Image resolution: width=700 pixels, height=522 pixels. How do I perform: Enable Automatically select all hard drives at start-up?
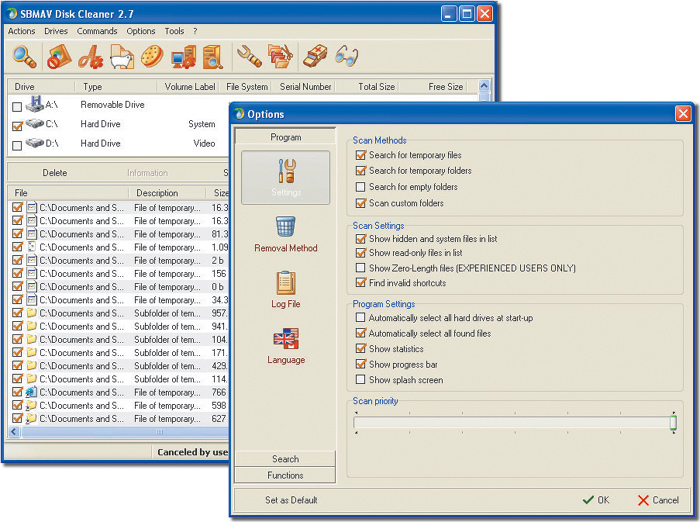[x=360, y=317]
